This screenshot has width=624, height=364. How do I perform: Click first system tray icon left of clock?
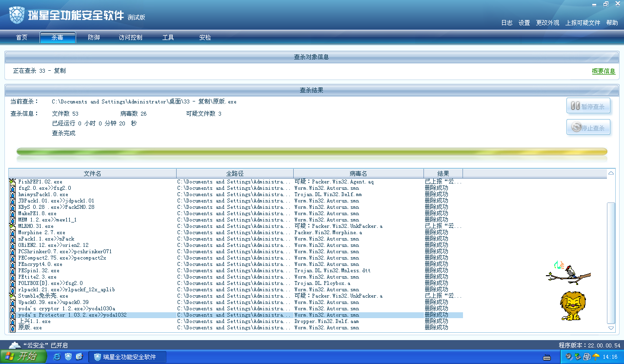point(569,357)
